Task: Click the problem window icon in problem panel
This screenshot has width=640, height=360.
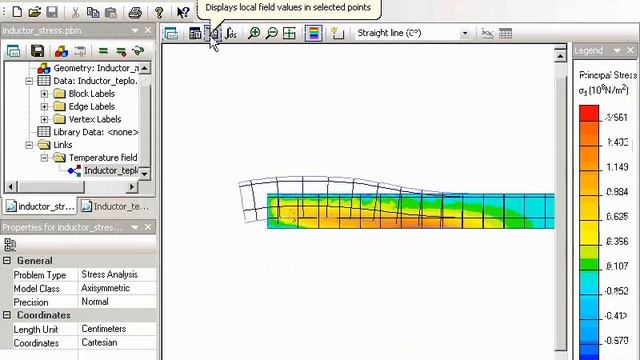Action: click(13, 51)
